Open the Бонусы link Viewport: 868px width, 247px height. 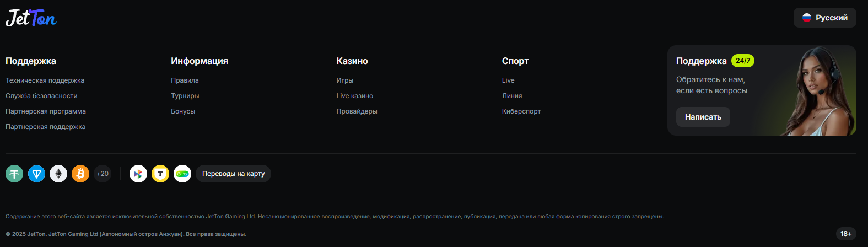coord(183,111)
